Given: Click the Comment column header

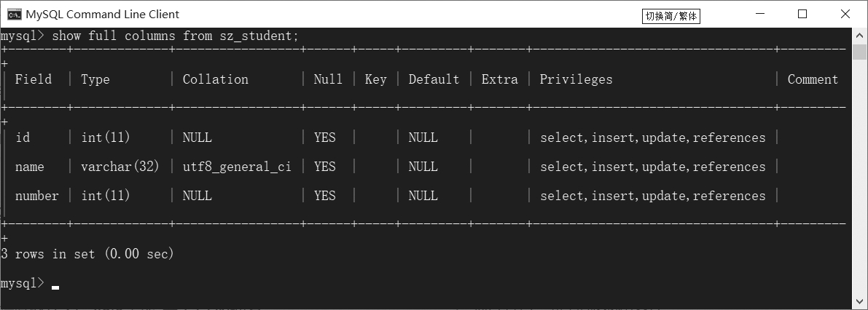Looking at the screenshot, I should pos(813,79).
